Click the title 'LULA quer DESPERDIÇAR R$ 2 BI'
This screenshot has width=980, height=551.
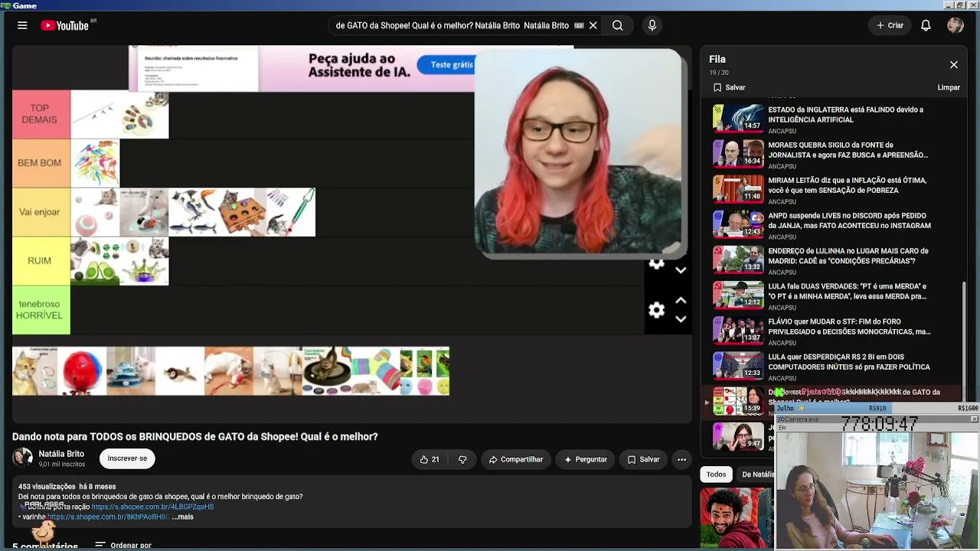(849, 362)
